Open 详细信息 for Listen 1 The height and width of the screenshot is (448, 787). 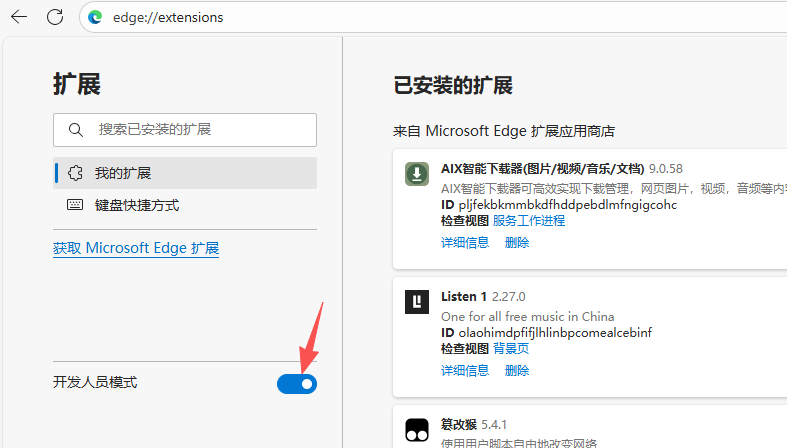[465, 371]
